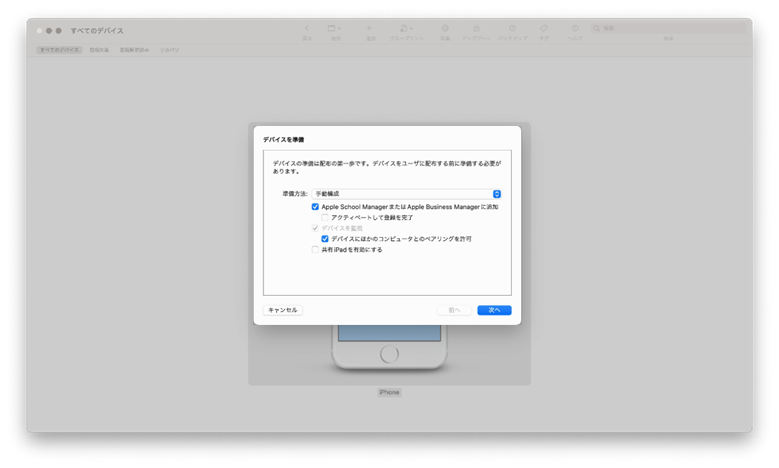This screenshot has height=468, width=779.
Task: Click the Help question icon in toolbar
Action: tap(575, 28)
